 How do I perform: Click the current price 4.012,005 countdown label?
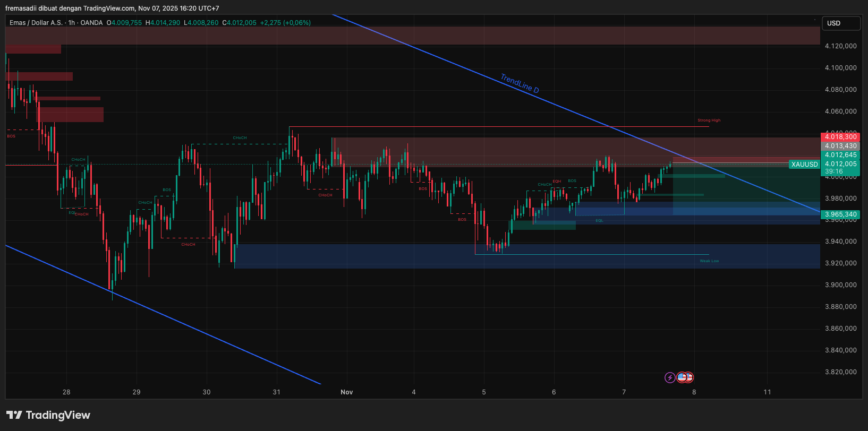pos(840,168)
